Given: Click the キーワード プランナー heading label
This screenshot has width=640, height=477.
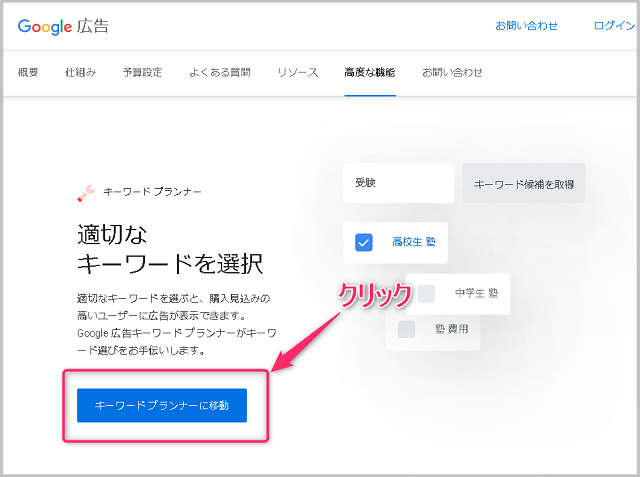Looking at the screenshot, I should [x=152, y=192].
